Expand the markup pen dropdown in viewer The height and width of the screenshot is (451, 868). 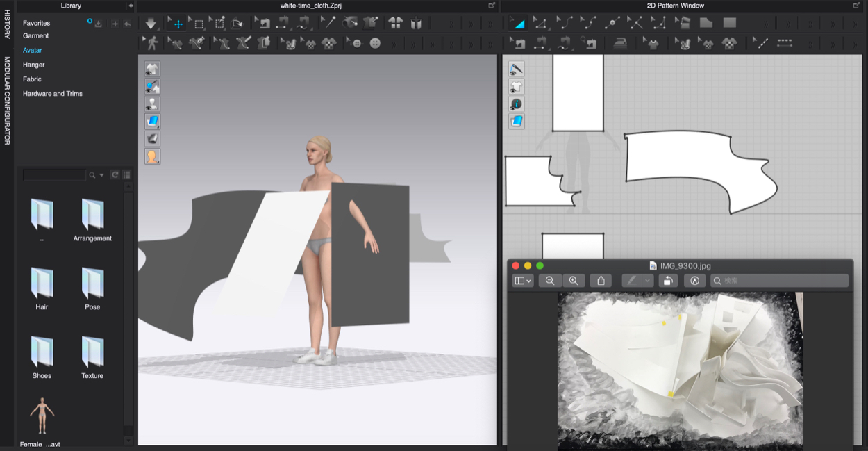(x=648, y=281)
